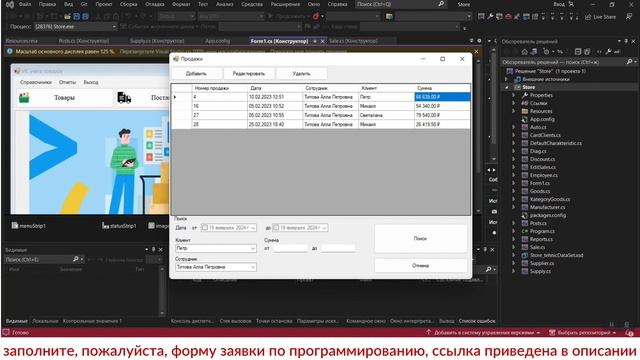Collapse the Store project node
Viewport: 640px width, 360px height.
(507, 87)
